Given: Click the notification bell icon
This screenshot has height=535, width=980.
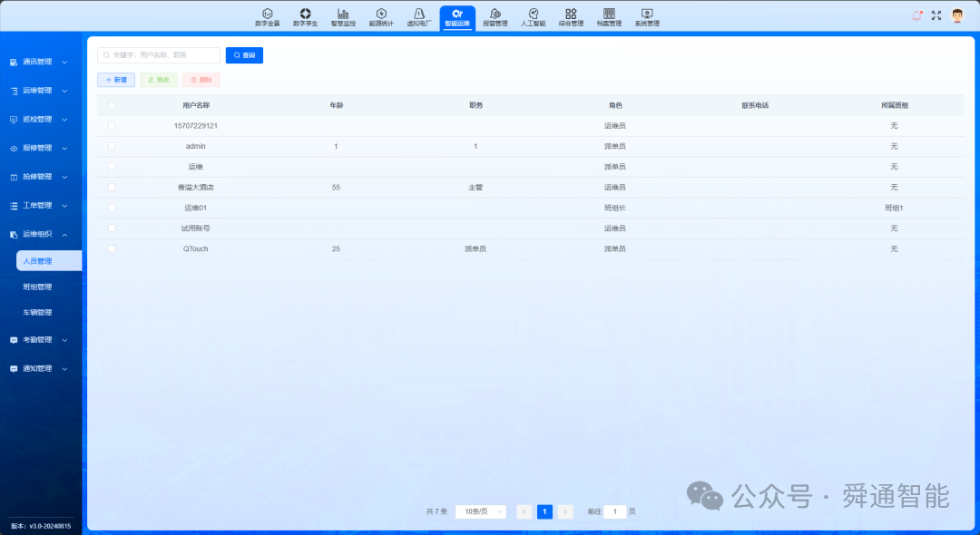Looking at the screenshot, I should pyautogui.click(x=916, y=15).
